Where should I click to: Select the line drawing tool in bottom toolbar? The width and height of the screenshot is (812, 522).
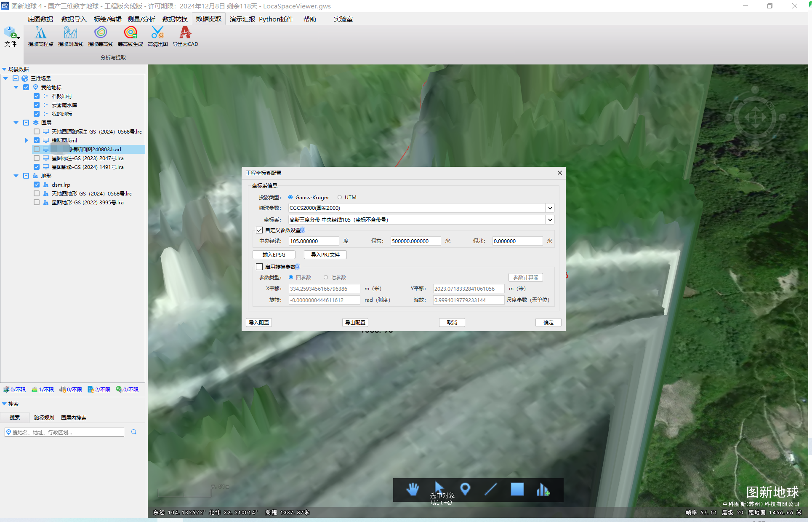coord(491,489)
